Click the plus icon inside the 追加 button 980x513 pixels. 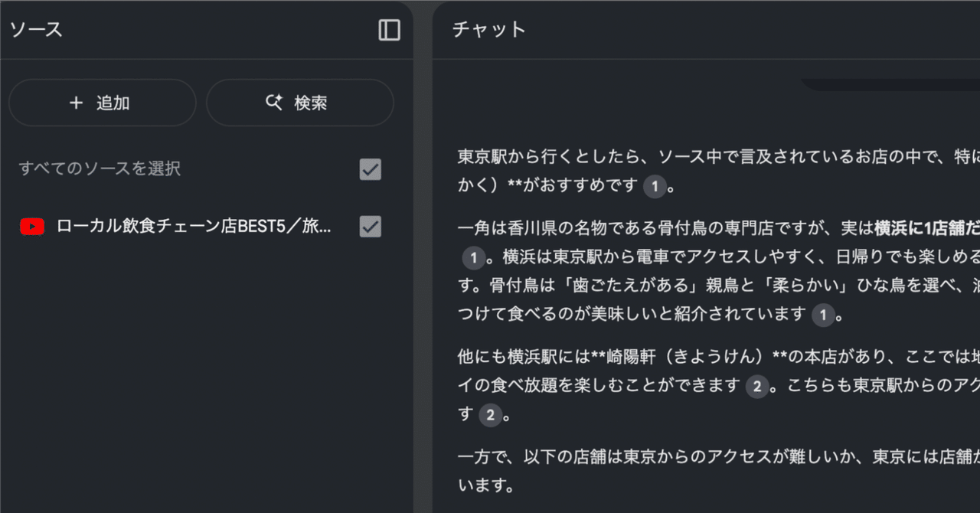pyautogui.click(x=75, y=103)
